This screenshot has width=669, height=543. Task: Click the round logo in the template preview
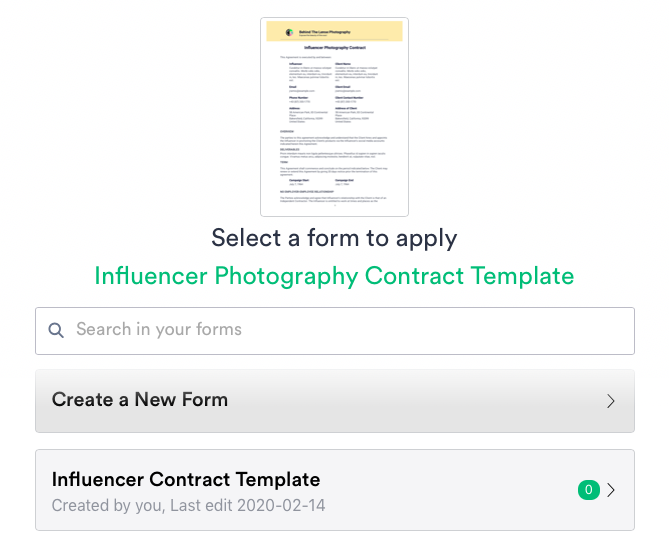[x=291, y=31]
